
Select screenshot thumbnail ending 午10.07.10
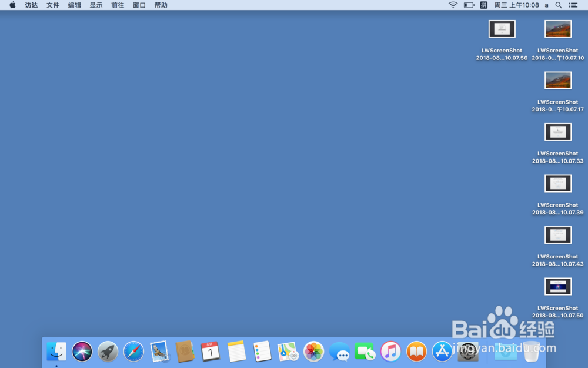pos(557,29)
